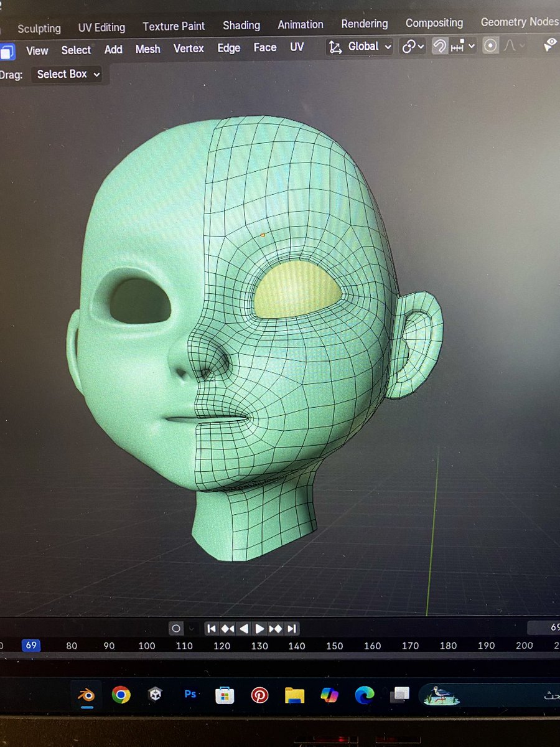The width and height of the screenshot is (560, 747).
Task: Select the orange highlighted vertex on forehead
Action: pyautogui.click(x=263, y=235)
